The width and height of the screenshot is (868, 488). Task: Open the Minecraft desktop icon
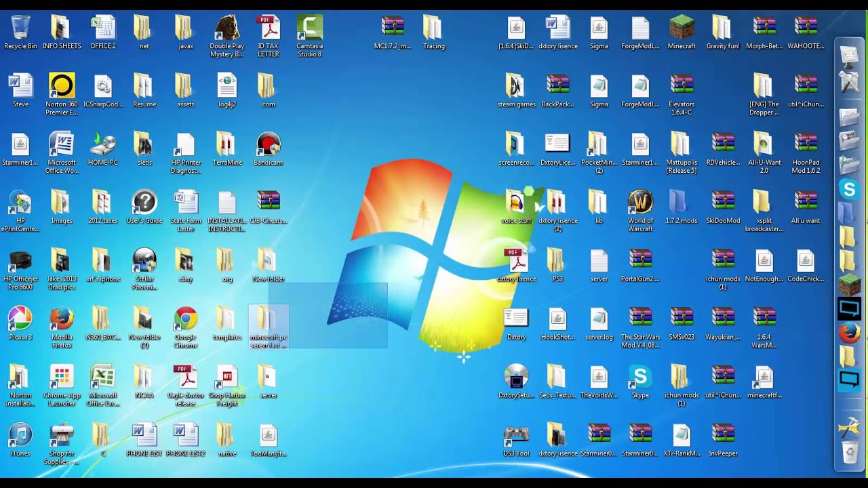(682, 33)
